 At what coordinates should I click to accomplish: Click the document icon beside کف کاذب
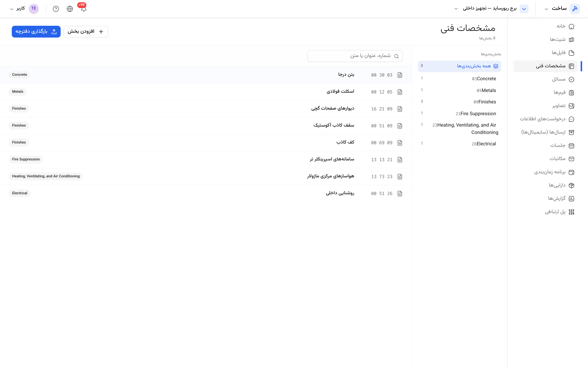(400, 143)
